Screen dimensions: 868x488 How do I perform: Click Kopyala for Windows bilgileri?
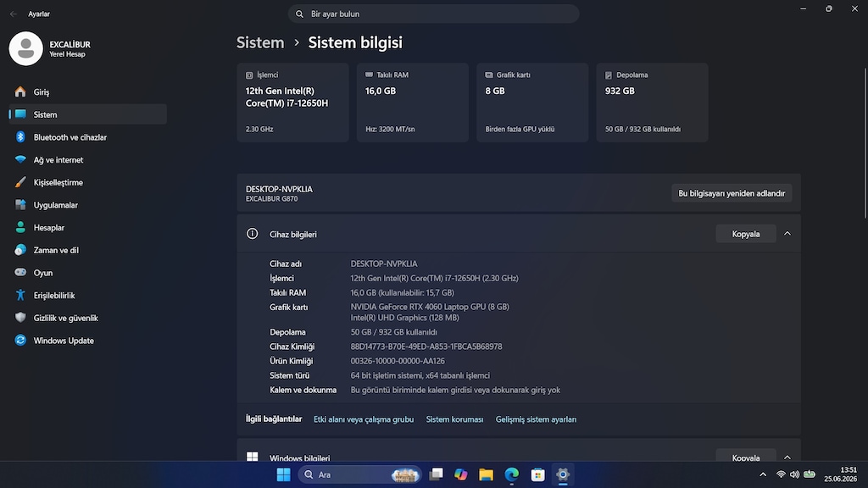tap(746, 457)
